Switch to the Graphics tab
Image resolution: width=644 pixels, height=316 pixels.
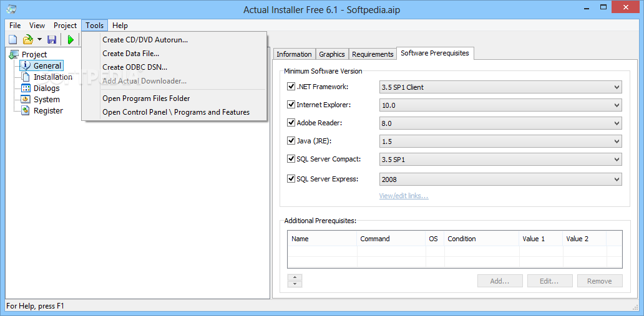[x=332, y=54]
